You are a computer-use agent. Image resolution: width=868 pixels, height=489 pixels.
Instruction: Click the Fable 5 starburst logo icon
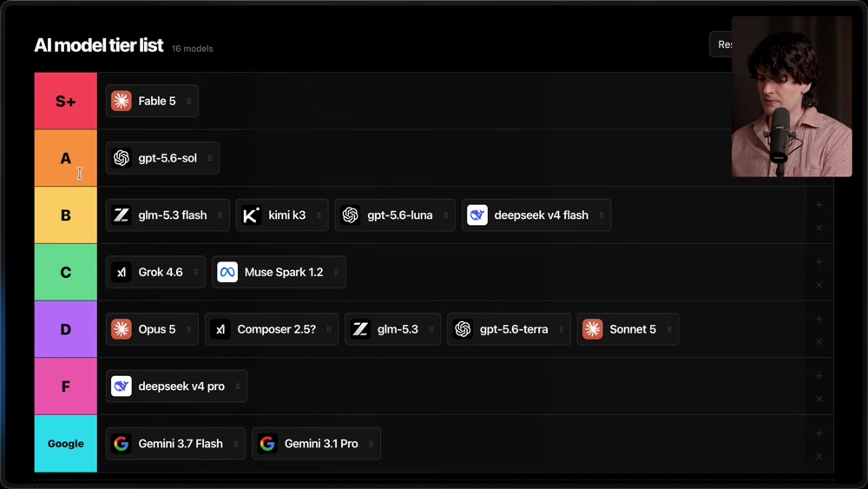coord(122,101)
